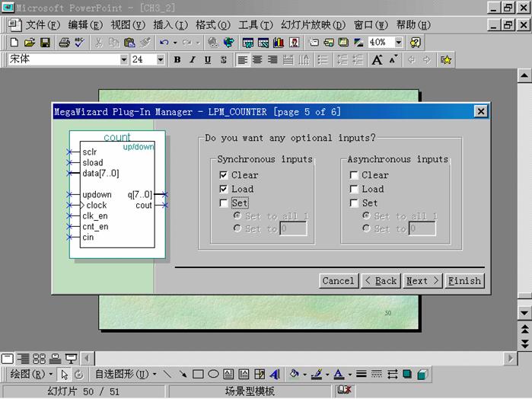The width and height of the screenshot is (532, 399).
Task: Click the Cancel button in MegaWizard
Action: [x=338, y=281]
